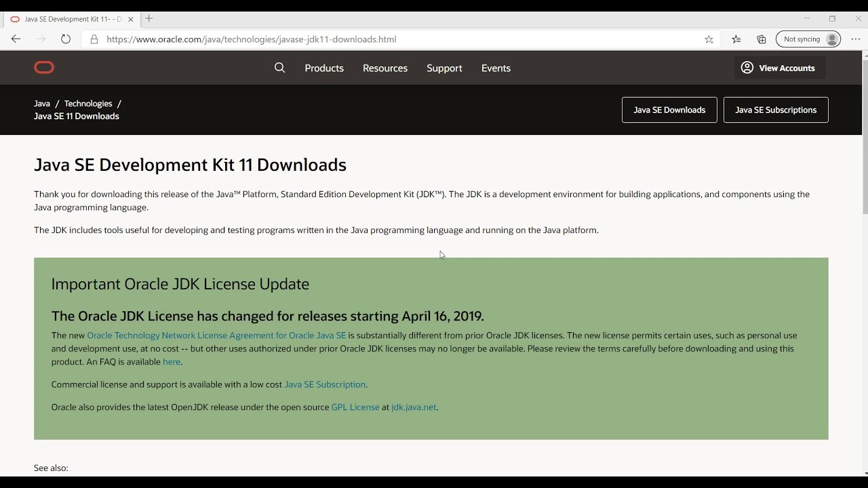Add this page to favorites star icon
This screenshot has width=868, height=488.
click(x=709, y=39)
